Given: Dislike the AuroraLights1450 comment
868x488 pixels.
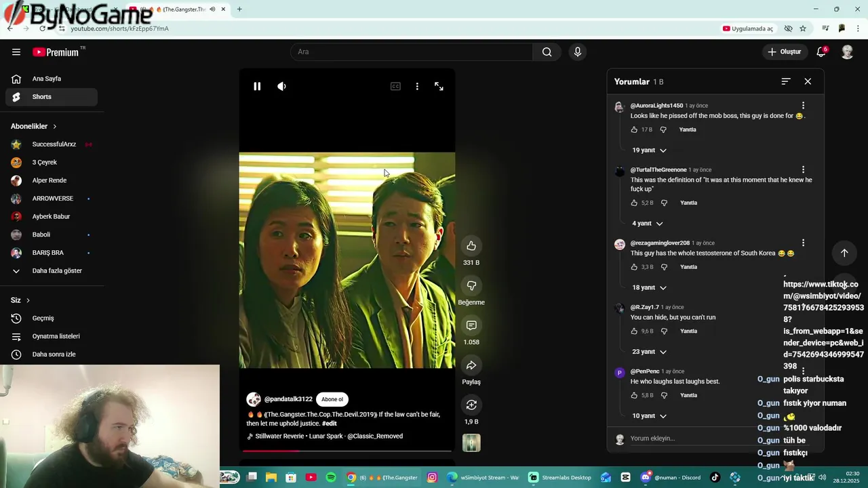Looking at the screenshot, I should [x=663, y=129].
